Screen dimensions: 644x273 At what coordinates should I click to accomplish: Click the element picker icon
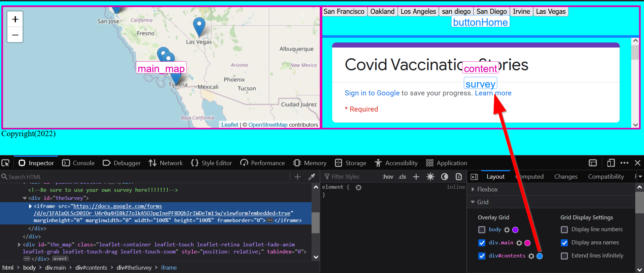5,163
